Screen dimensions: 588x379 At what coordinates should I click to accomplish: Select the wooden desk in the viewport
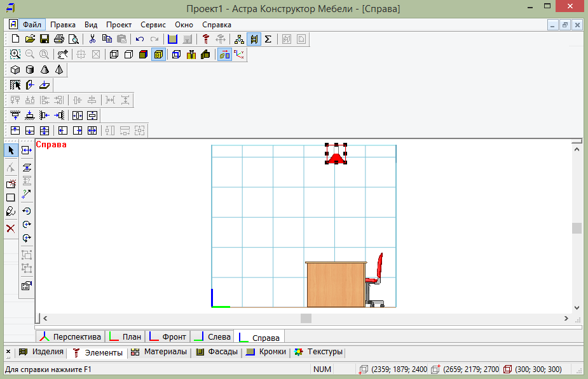click(336, 284)
